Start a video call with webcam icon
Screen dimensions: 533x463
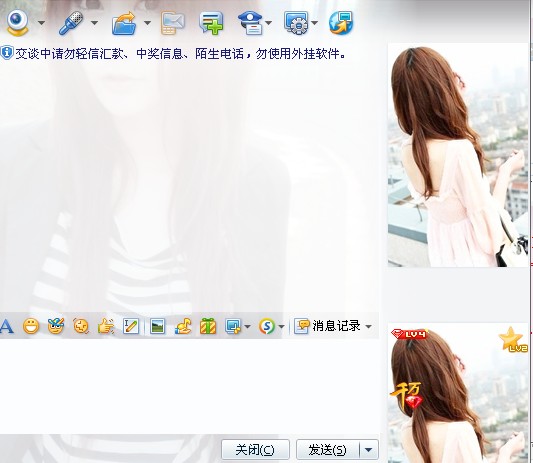(x=17, y=22)
